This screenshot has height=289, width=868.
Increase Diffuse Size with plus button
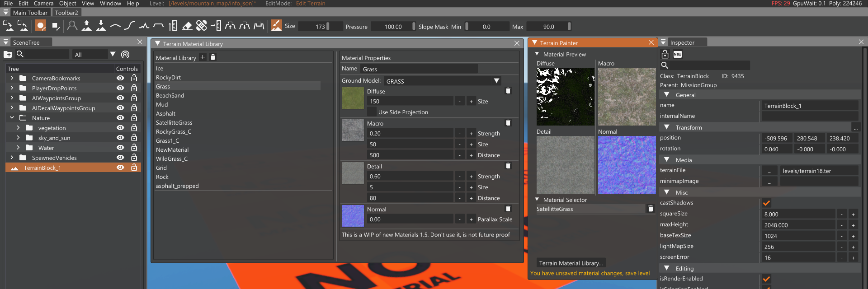(471, 101)
